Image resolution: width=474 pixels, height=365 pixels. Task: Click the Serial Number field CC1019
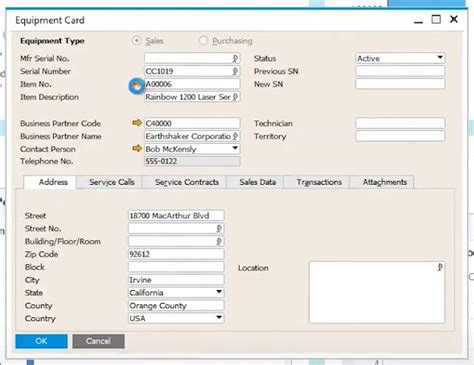point(192,71)
